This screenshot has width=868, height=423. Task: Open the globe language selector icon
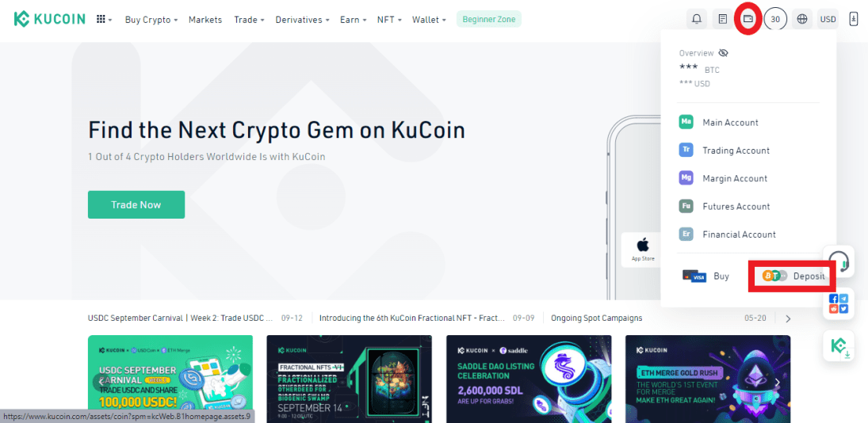tap(802, 19)
